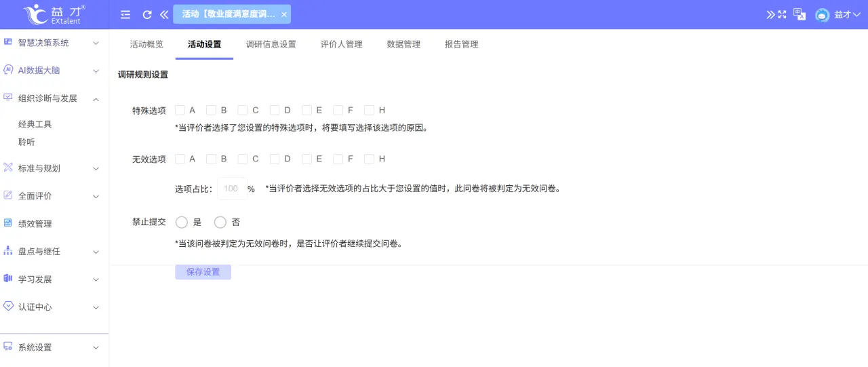Screen dimensions: 868x367
Task: Click the user avatar icon
Action: pos(823,15)
